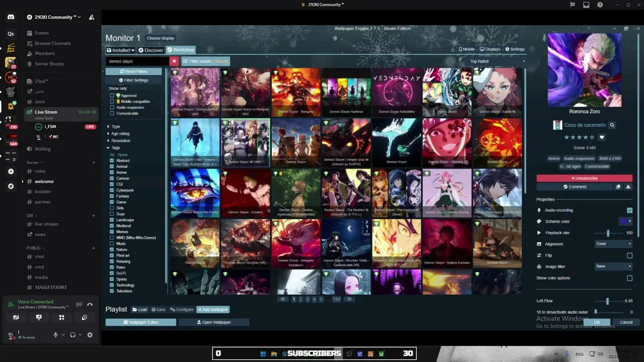This screenshot has width=644, height=362.
Task: Open the Top Rated sort dropdown
Action: (x=497, y=61)
